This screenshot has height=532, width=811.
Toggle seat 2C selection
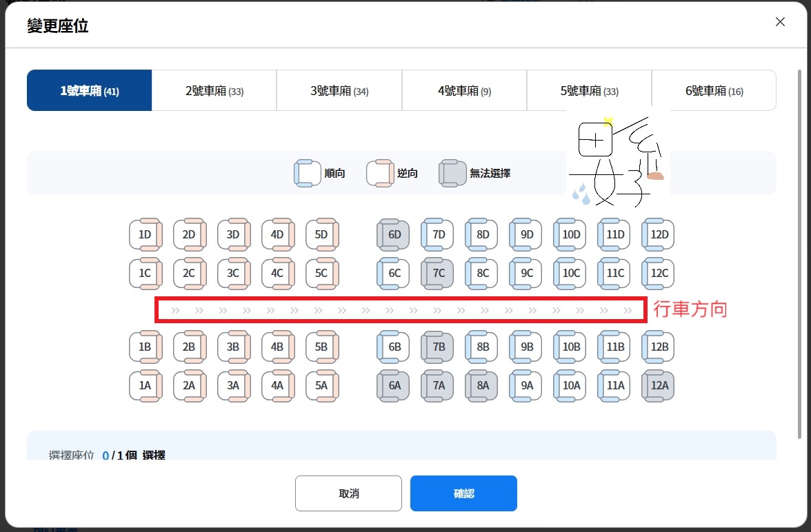click(189, 273)
